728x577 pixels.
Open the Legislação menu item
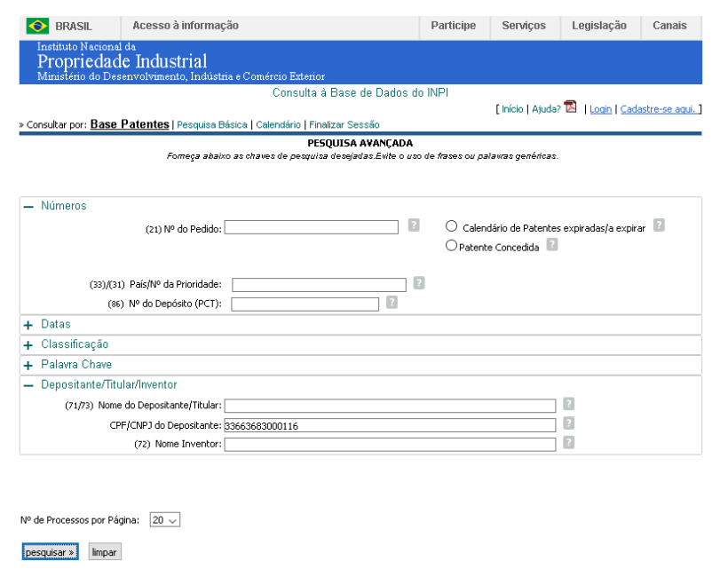pos(599,26)
